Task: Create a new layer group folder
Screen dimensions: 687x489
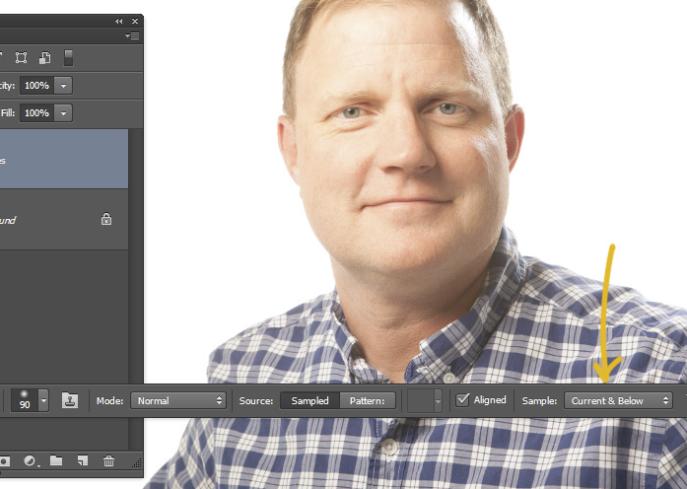Action: coord(56,461)
